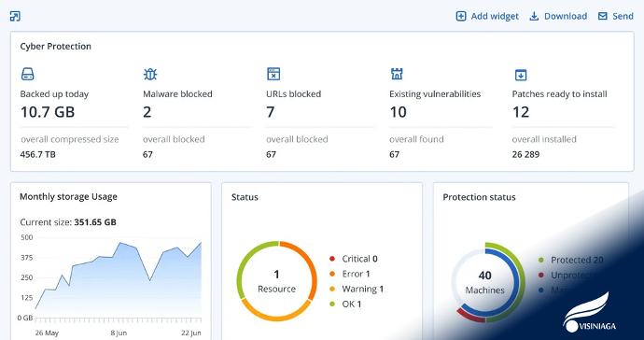This screenshot has height=340, width=644.
Task: Click the 40 Machines donut center
Action: click(485, 282)
